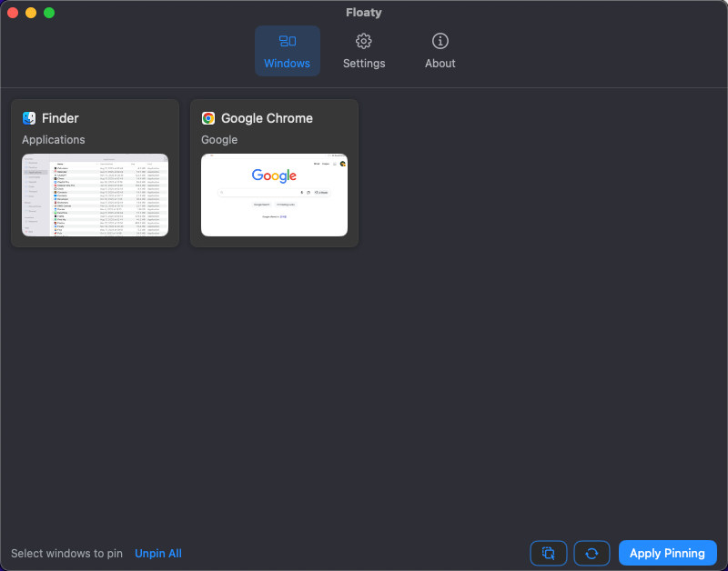
Task: Click the Google Chrome app icon
Action: tap(207, 118)
